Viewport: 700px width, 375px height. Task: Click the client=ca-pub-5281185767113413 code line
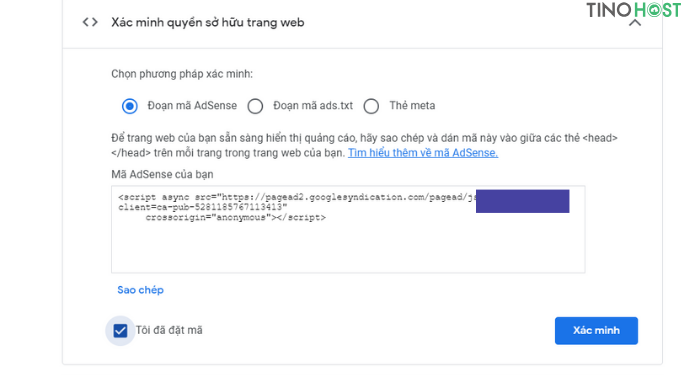point(203,208)
